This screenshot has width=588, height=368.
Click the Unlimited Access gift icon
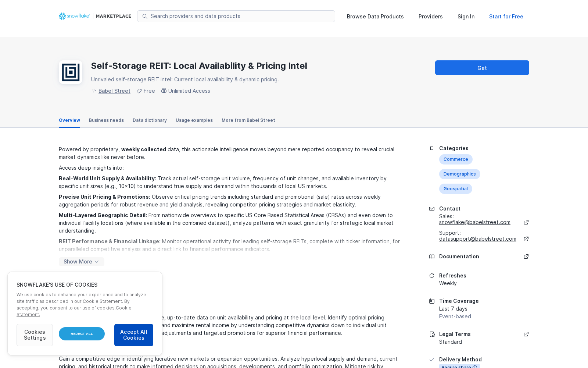coord(164,91)
